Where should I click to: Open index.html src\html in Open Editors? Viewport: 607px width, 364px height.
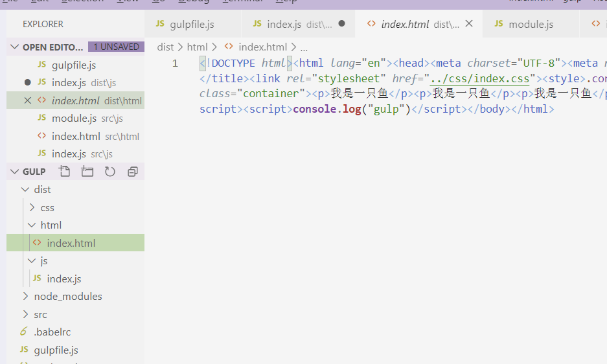coord(76,136)
